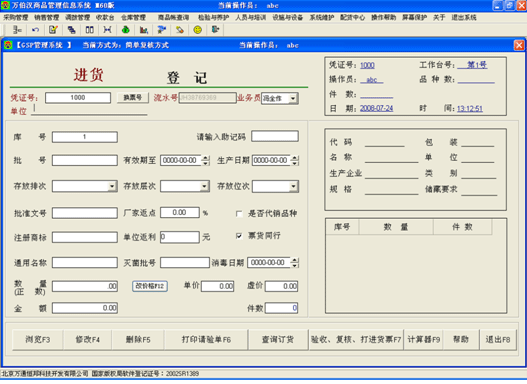Click the 打印请验单F6 button
The image size is (527, 384).
(206, 340)
